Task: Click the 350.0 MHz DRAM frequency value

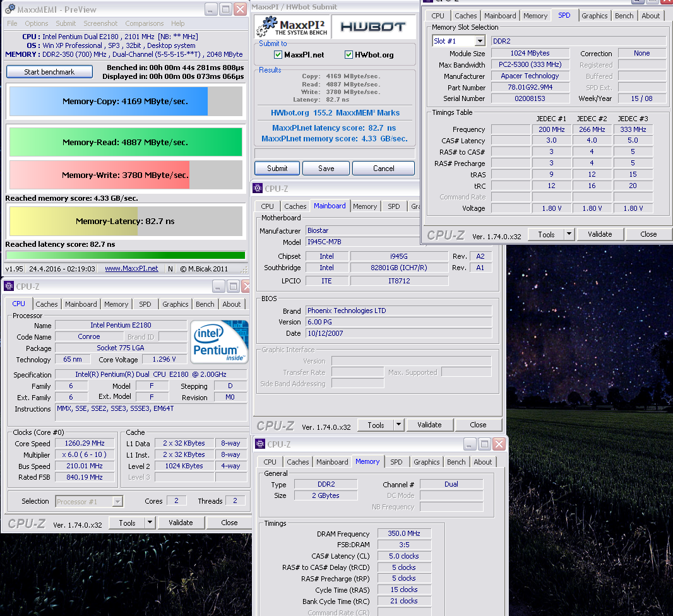Action: click(404, 533)
